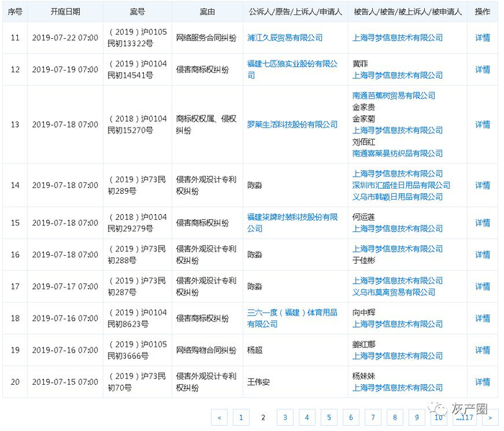Open 详情 for row 13
Viewport: 504px width, 431px height.
(x=482, y=125)
